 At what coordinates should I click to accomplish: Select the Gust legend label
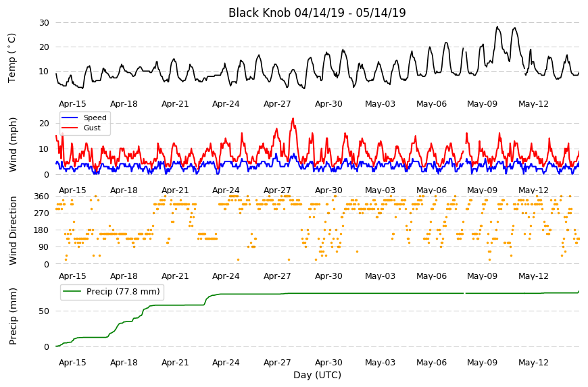coord(92,128)
